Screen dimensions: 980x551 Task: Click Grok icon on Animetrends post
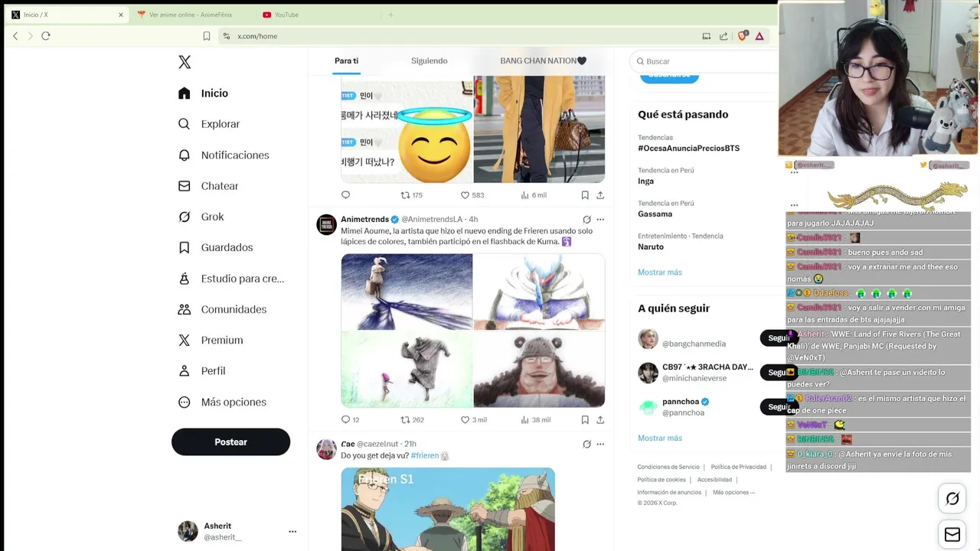click(x=586, y=220)
